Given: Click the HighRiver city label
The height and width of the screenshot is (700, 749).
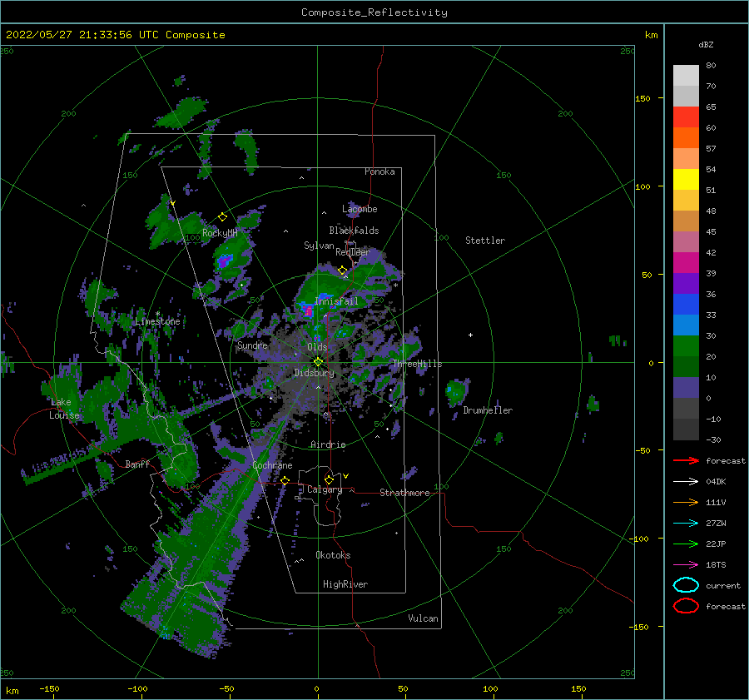Looking at the screenshot, I should pyautogui.click(x=345, y=584).
